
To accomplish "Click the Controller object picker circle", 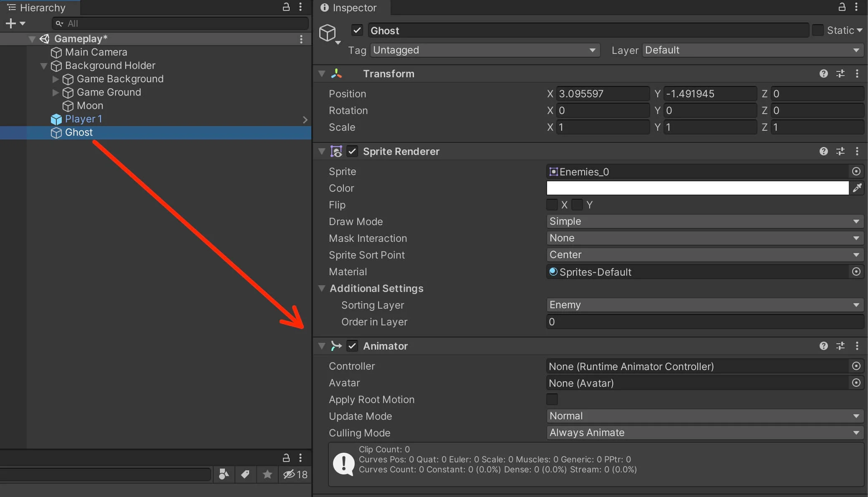I will [856, 366].
